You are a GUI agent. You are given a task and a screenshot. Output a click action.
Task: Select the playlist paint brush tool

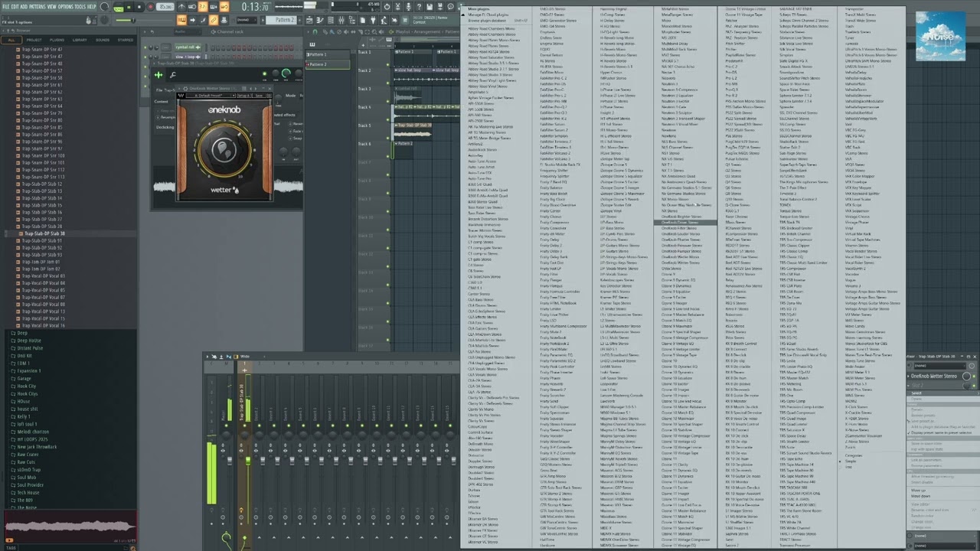[332, 31]
